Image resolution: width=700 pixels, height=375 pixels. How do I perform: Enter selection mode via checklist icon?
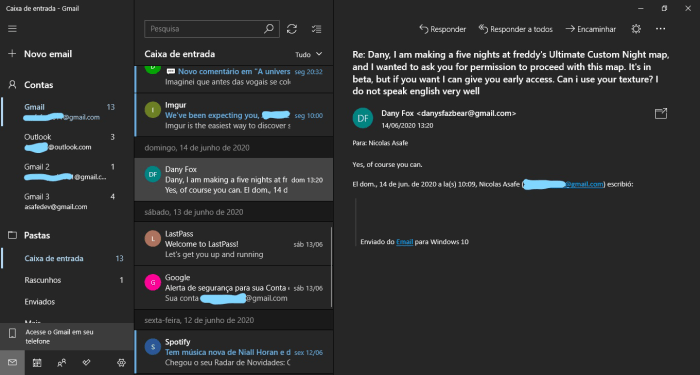317,29
